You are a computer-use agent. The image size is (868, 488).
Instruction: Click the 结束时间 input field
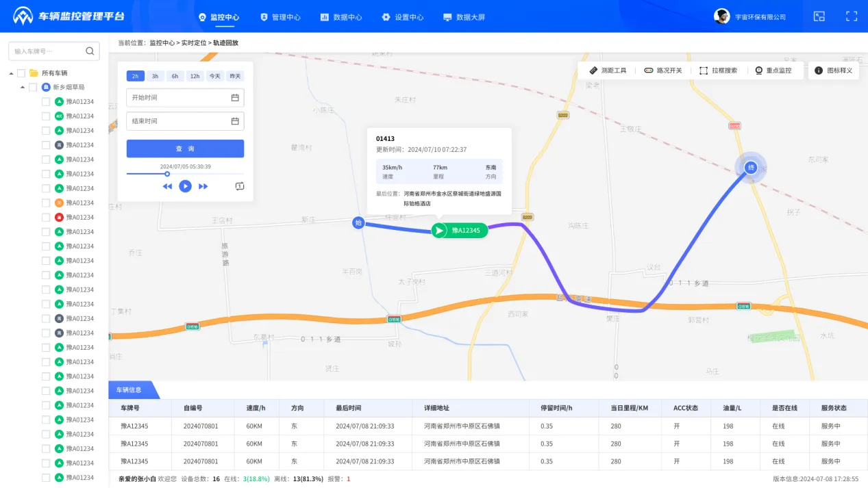tap(185, 121)
